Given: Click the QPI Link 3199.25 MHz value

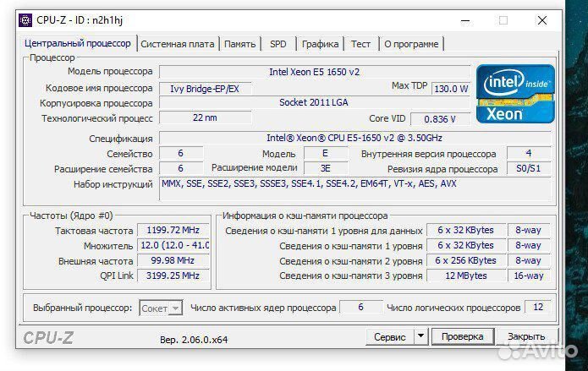Looking at the screenshot, I should pyautogui.click(x=173, y=276).
